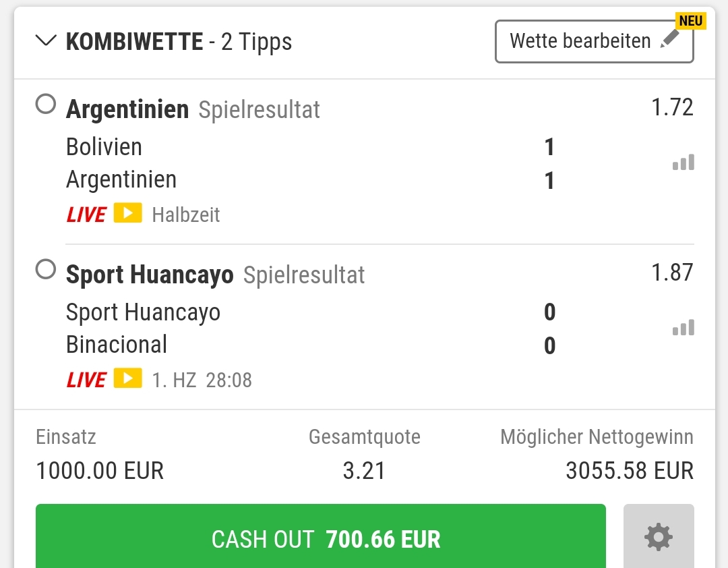Open stats bars icon for Bolivien match
Image resolution: width=728 pixels, height=568 pixels.
683,163
